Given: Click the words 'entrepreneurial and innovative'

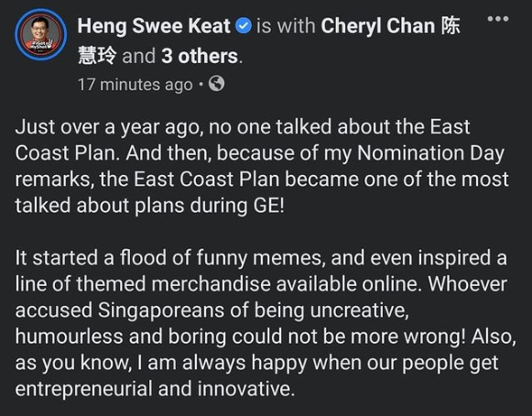Looking at the screenshot, I should (153, 389).
